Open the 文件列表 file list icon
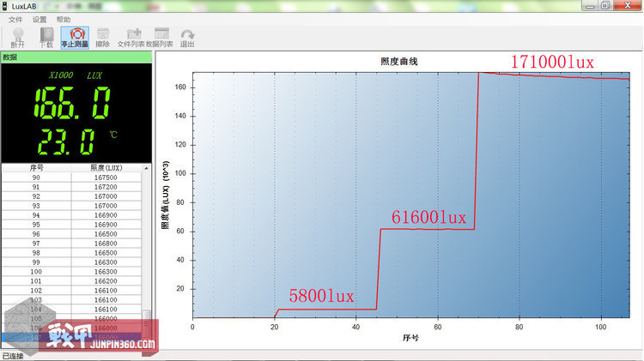The height and width of the screenshot is (361, 644). click(131, 38)
